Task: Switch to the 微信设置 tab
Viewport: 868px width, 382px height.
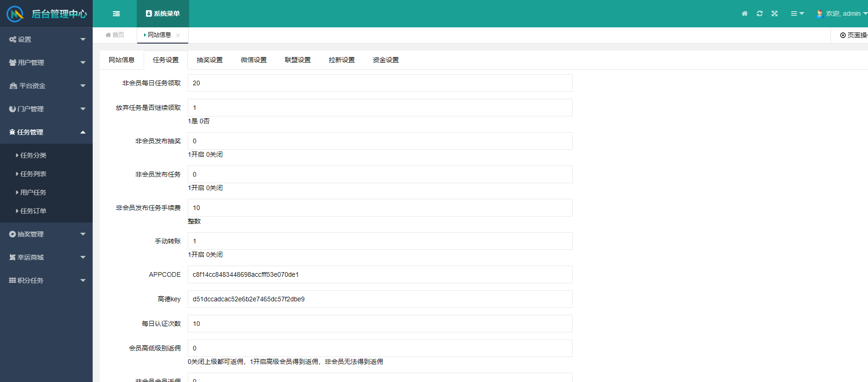Action: click(253, 60)
